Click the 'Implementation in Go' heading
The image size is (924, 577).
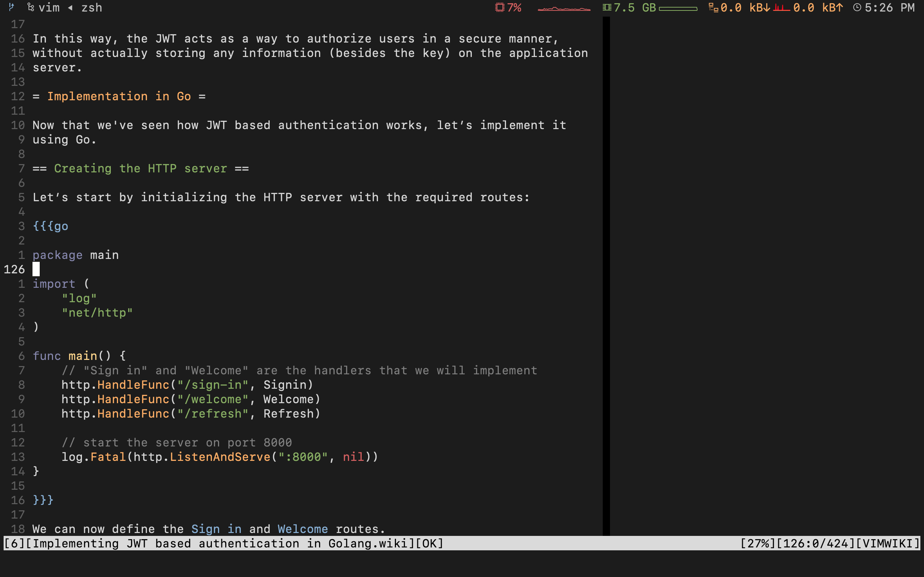tap(119, 96)
